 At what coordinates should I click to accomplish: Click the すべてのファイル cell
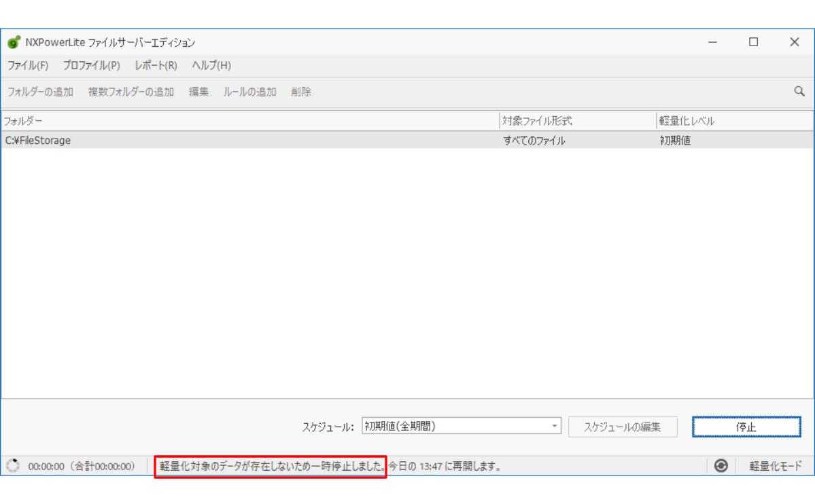coord(534,141)
